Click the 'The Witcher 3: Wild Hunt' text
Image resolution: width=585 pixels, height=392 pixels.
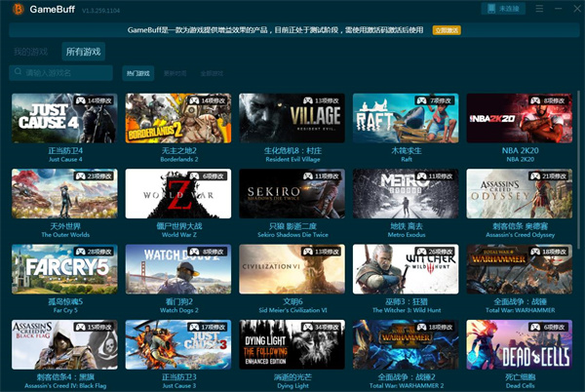(x=407, y=310)
